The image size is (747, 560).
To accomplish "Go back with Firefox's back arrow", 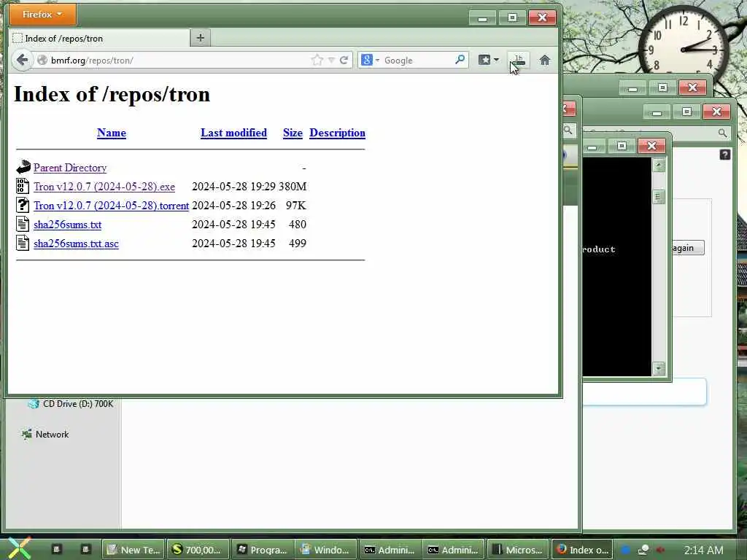I will [x=22, y=60].
